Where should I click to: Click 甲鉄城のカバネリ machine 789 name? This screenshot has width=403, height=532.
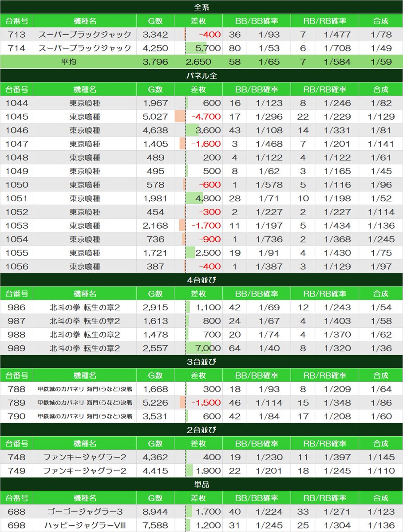click(x=85, y=403)
